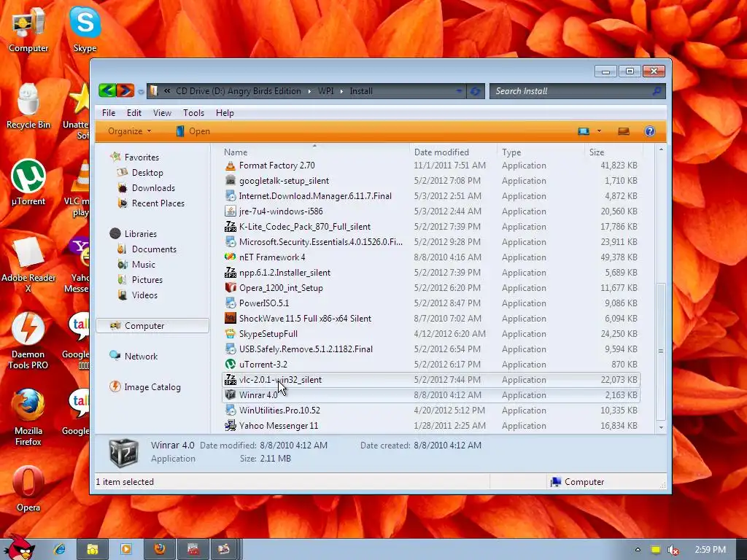Select Internet.Download.Manager.6.11.7.Final file
747x560 pixels.
click(x=315, y=196)
